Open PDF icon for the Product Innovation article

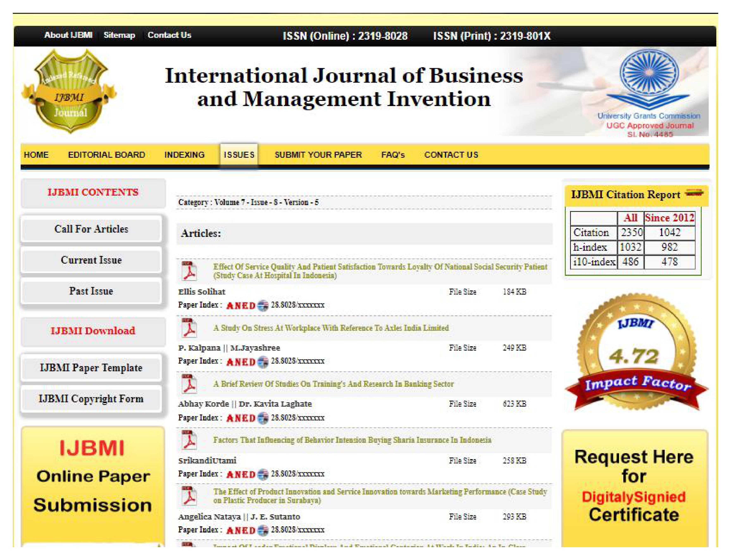coord(189,496)
